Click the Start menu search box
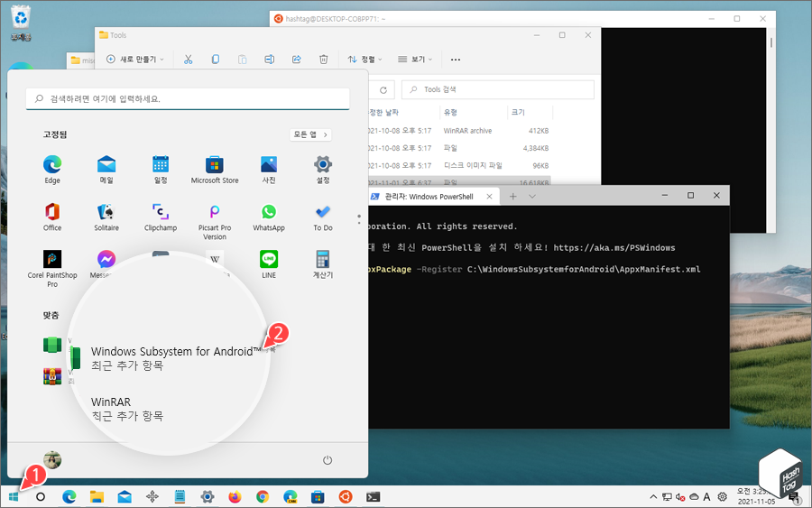812x508 pixels. coord(188,98)
